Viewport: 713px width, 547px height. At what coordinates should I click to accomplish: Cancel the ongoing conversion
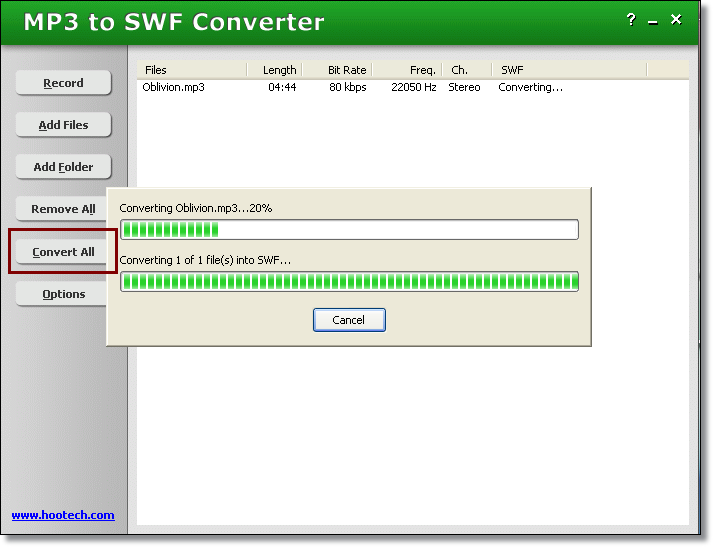349,320
